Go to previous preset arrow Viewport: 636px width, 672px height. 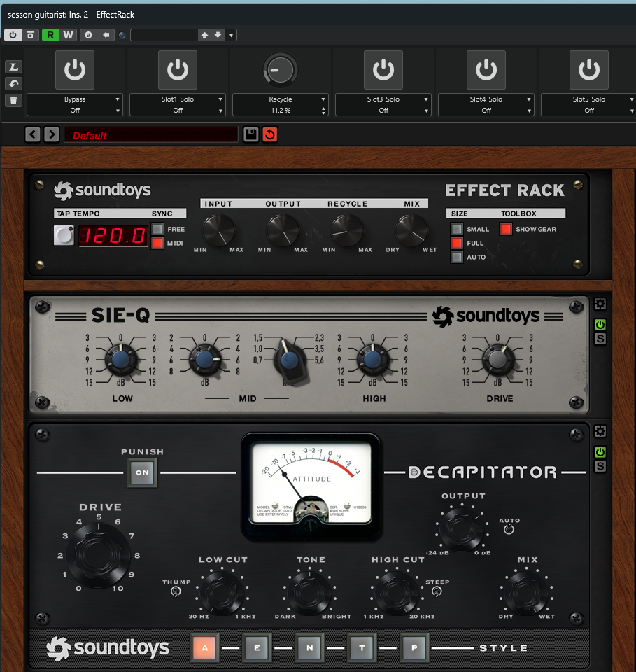33,134
